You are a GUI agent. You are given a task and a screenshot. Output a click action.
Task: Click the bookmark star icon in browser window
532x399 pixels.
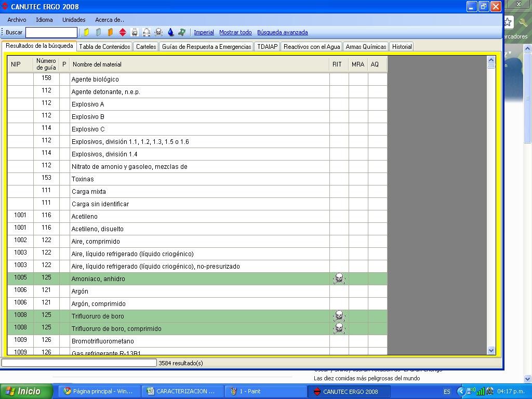click(508, 22)
